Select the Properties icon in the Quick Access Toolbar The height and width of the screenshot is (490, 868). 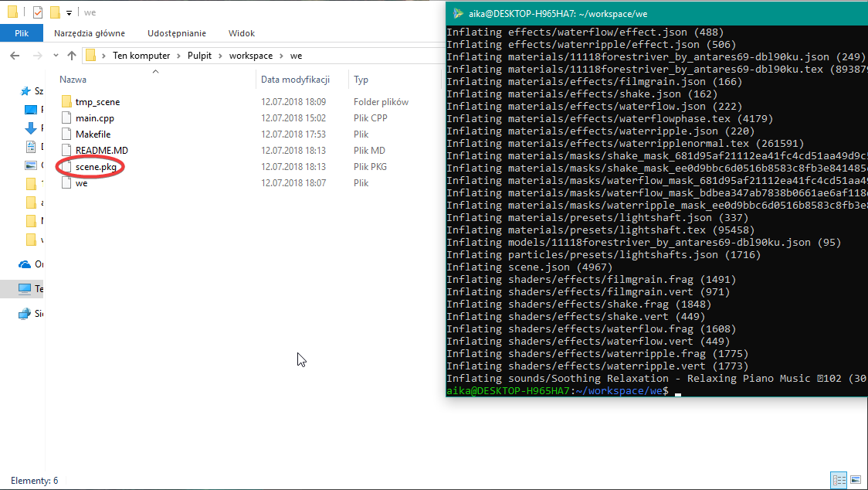tap(38, 12)
